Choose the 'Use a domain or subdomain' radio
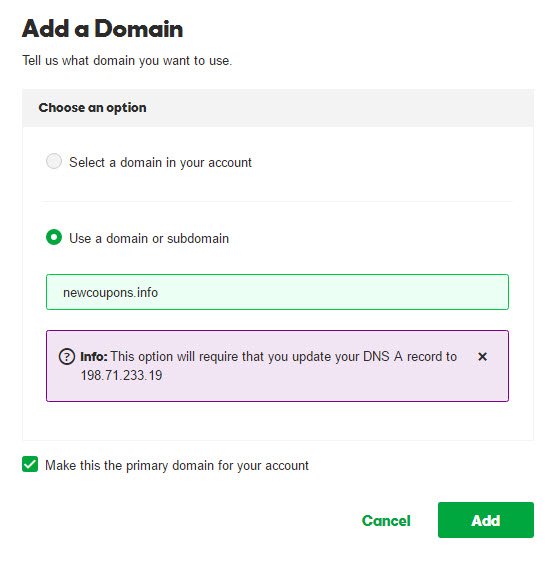Screen dimensions: 550x562 pos(54,237)
